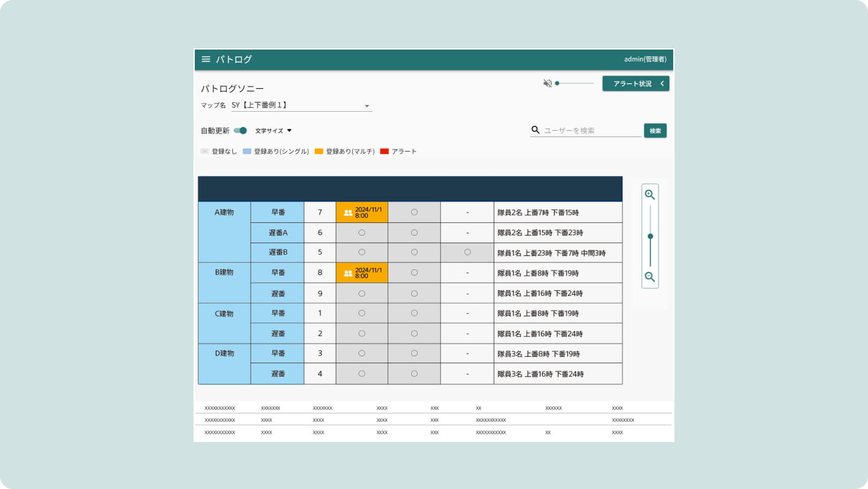Click the vertical zoom slider handle
Image resolution: width=868 pixels, height=489 pixels.
(650, 236)
